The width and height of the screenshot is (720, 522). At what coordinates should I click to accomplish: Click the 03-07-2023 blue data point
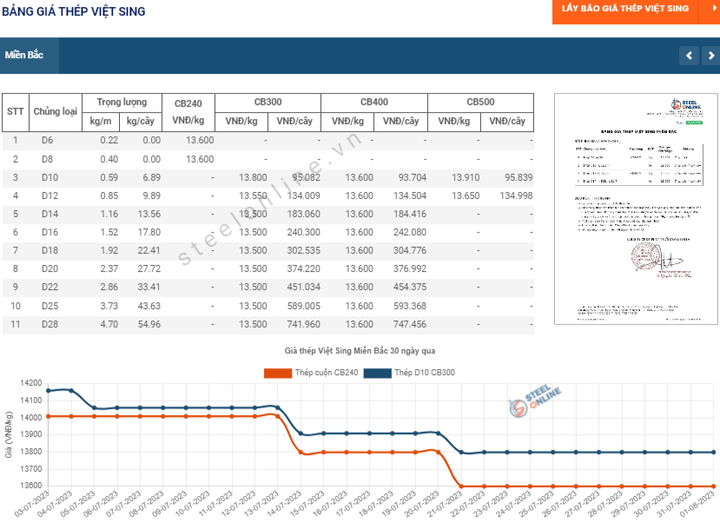(48, 391)
